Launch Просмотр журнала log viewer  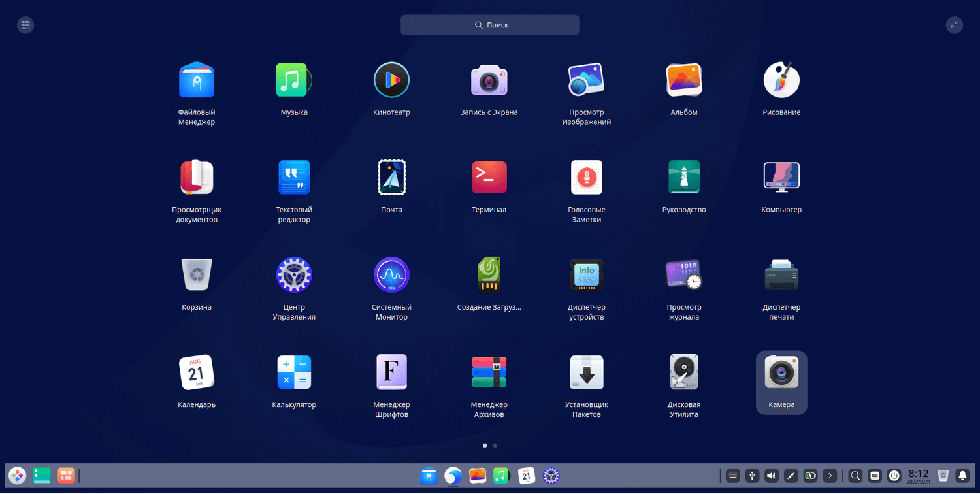[x=684, y=275]
